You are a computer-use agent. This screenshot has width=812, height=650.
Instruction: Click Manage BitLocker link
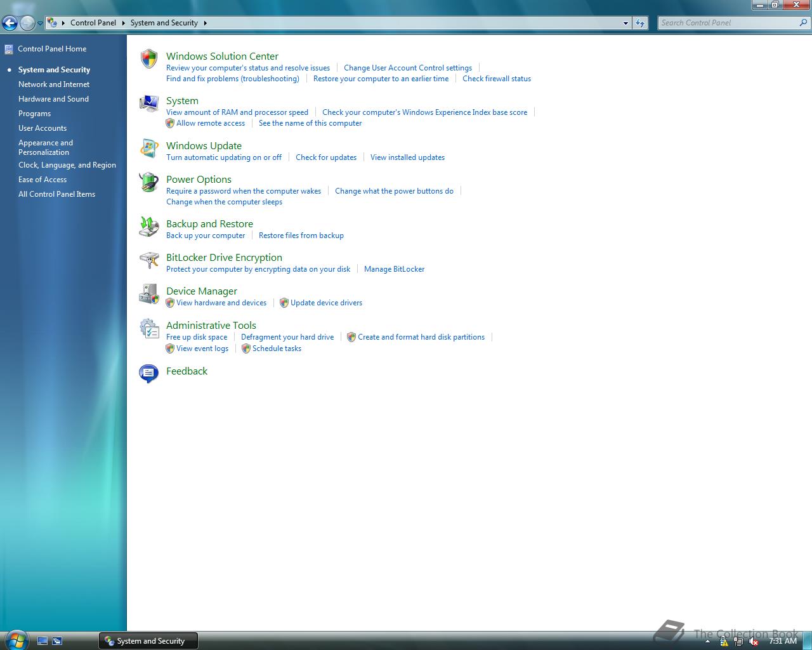(394, 269)
